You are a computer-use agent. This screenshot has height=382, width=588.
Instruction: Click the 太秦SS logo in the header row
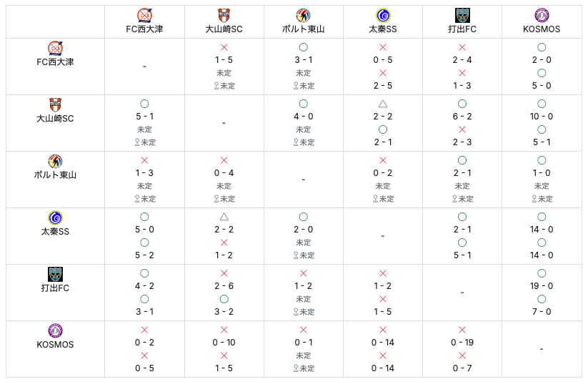[x=383, y=15]
